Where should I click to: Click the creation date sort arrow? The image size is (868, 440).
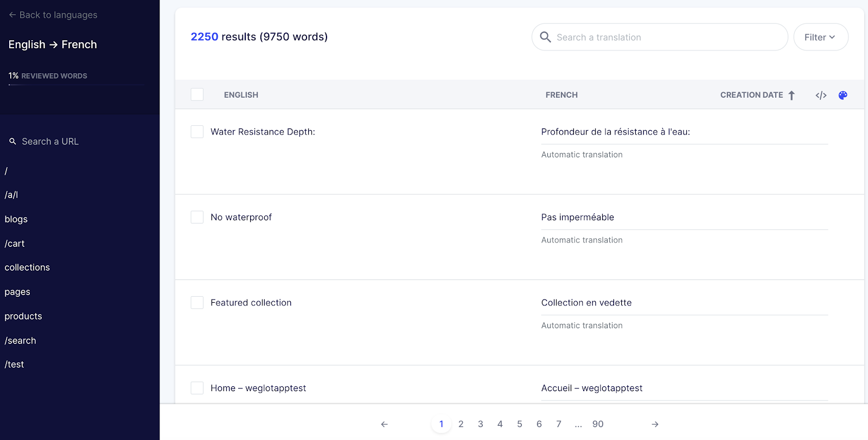[x=792, y=95]
